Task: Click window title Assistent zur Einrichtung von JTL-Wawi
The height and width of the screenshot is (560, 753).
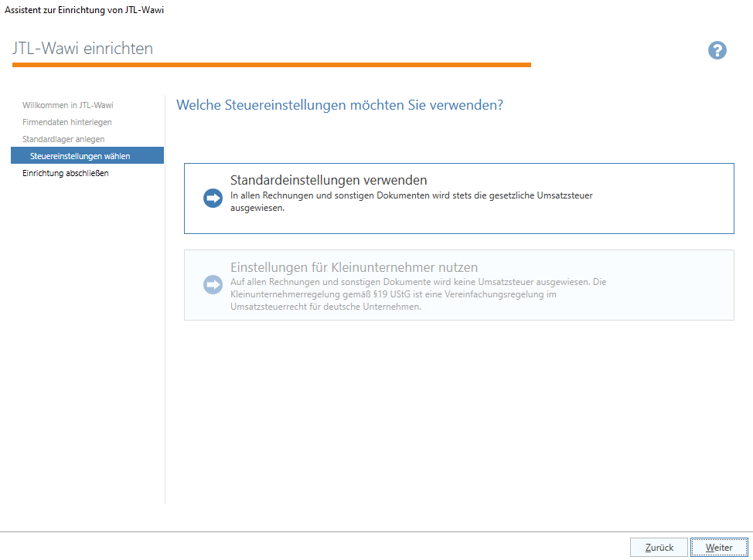Action: coord(84,9)
